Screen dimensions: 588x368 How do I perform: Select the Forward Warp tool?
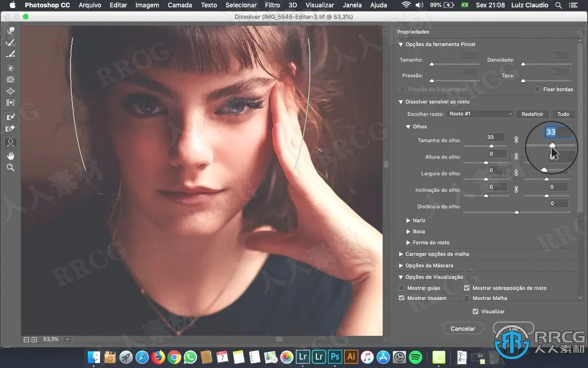(x=11, y=31)
